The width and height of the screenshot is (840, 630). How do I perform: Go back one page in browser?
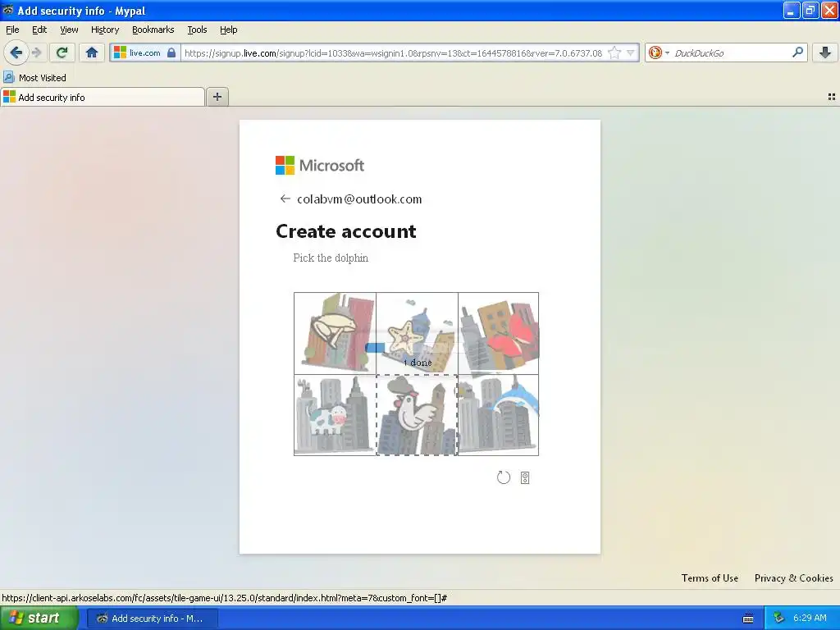(16, 52)
